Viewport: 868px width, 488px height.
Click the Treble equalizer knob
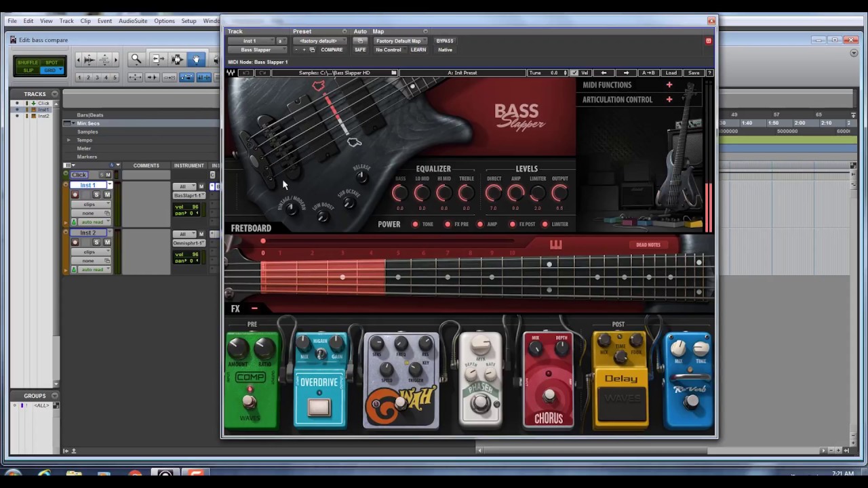click(x=466, y=193)
